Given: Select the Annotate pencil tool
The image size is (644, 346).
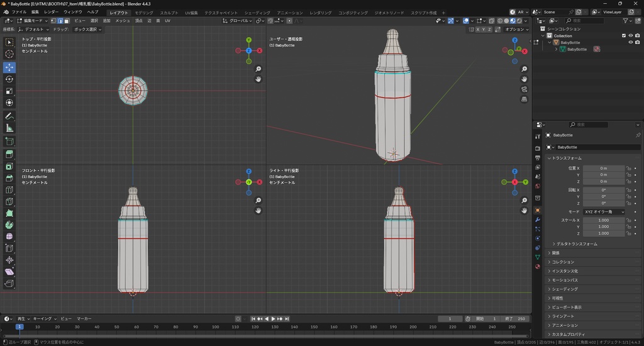Looking at the screenshot, I should (9, 116).
